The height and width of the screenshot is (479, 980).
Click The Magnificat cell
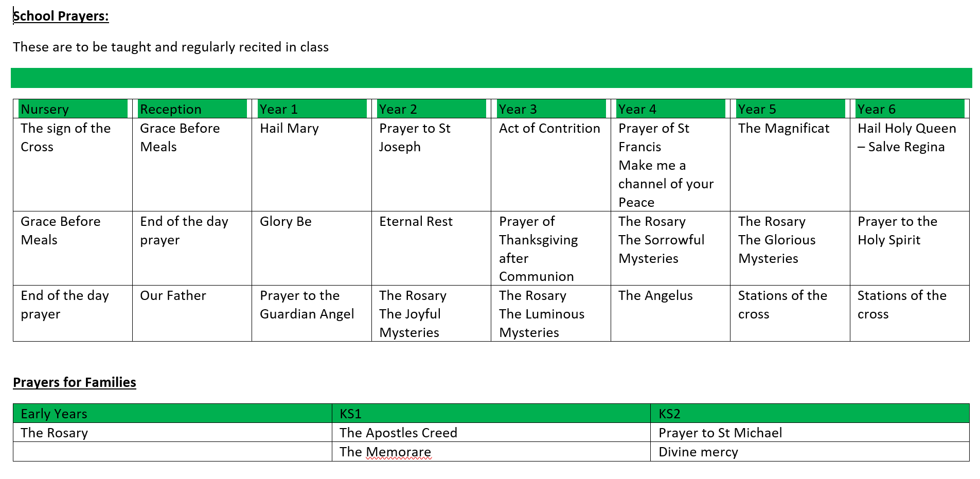[x=790, y=165]
